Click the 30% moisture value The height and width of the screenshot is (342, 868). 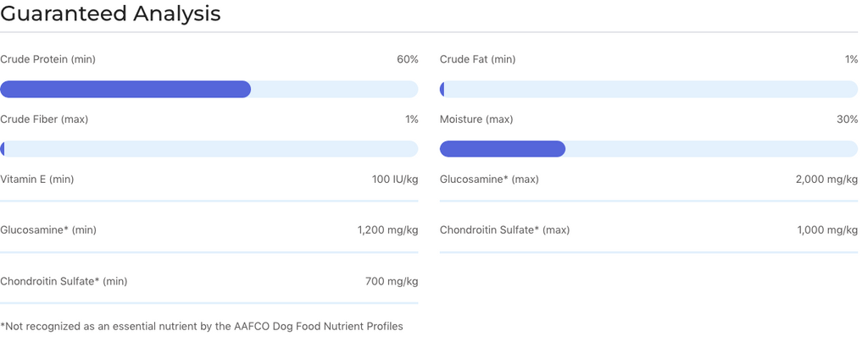[x=847, y=119]
